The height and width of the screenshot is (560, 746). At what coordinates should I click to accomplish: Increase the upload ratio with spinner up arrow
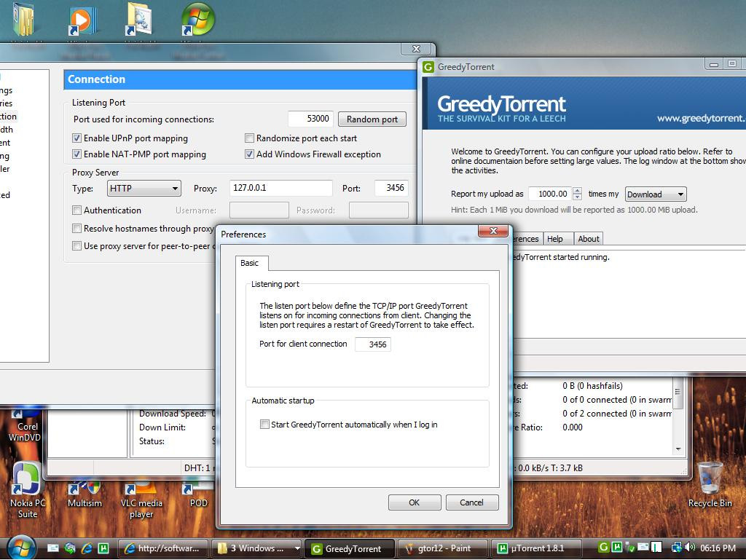coord(577,190)
